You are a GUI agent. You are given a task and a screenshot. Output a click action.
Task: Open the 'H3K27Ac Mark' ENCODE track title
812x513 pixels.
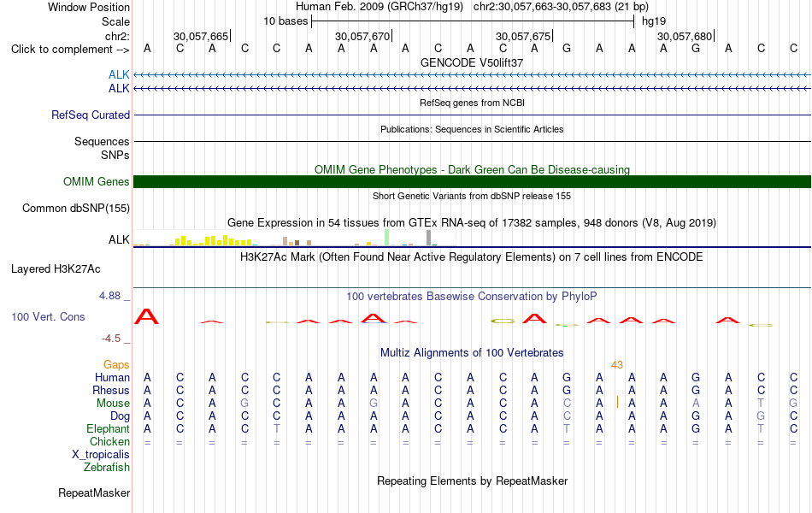pos(472,257)
